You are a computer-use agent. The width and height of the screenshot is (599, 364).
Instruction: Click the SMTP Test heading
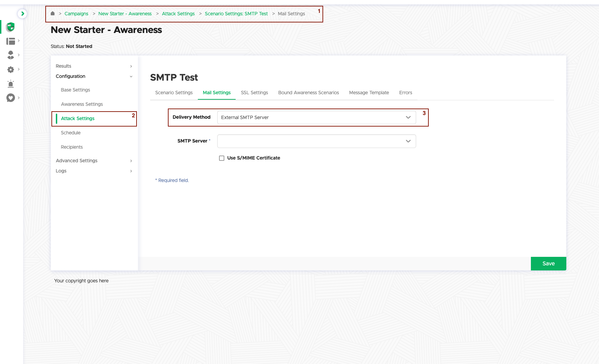174,78
